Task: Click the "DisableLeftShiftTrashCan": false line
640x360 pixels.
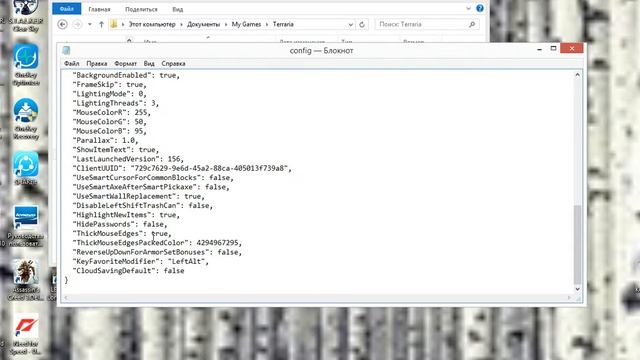Action: (x=142, y=206)
